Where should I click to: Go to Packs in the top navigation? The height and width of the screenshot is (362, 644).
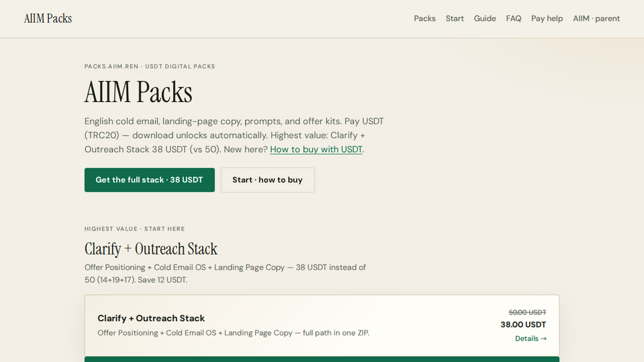pyautogui.click(x=424, y=19)
